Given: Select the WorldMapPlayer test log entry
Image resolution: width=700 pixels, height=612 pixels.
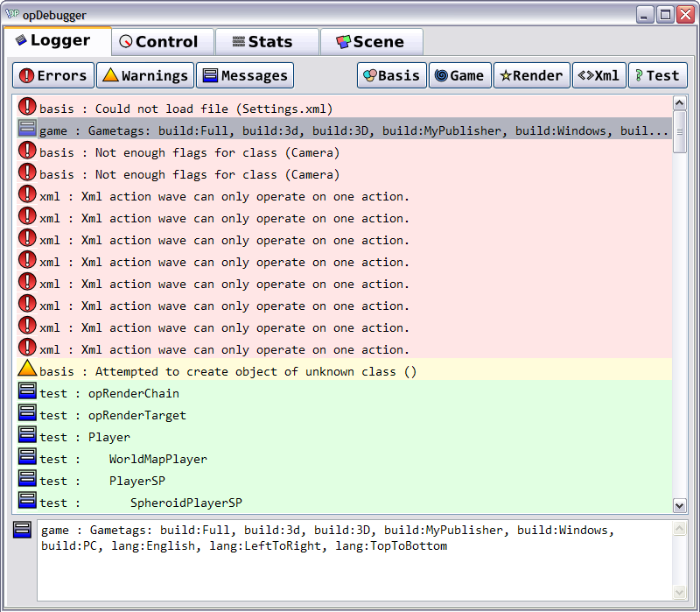Looking at the screenshot, I should click(x=157, y=459).
